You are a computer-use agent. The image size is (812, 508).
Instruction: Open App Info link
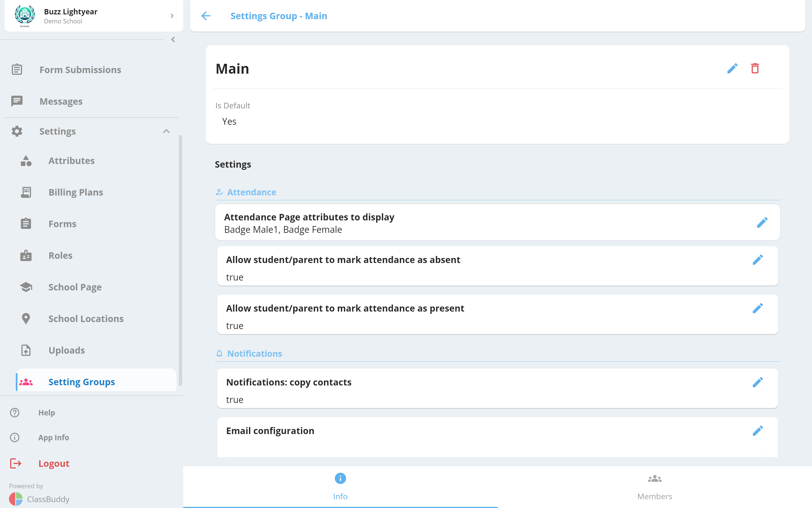pyautogui.click(x=54, y=437)
